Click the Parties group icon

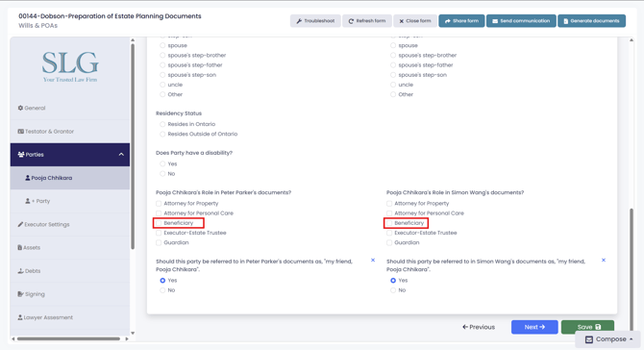click(x=21, y=155)
